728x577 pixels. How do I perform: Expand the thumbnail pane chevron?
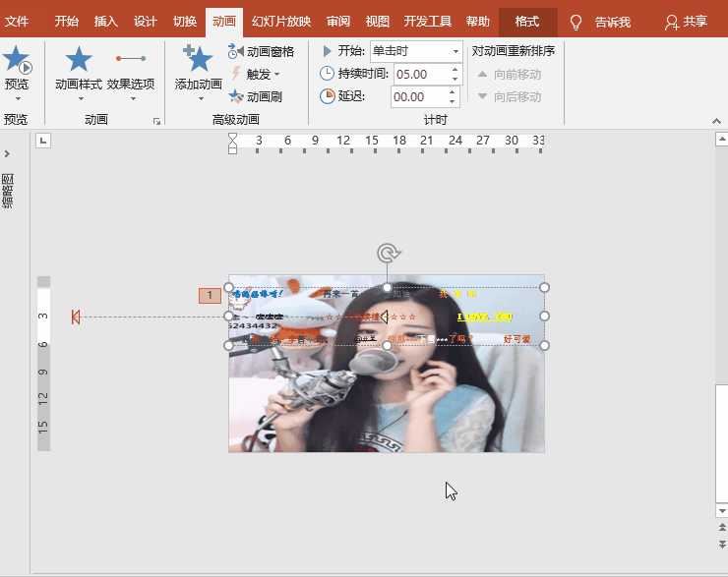click(7, 153)
